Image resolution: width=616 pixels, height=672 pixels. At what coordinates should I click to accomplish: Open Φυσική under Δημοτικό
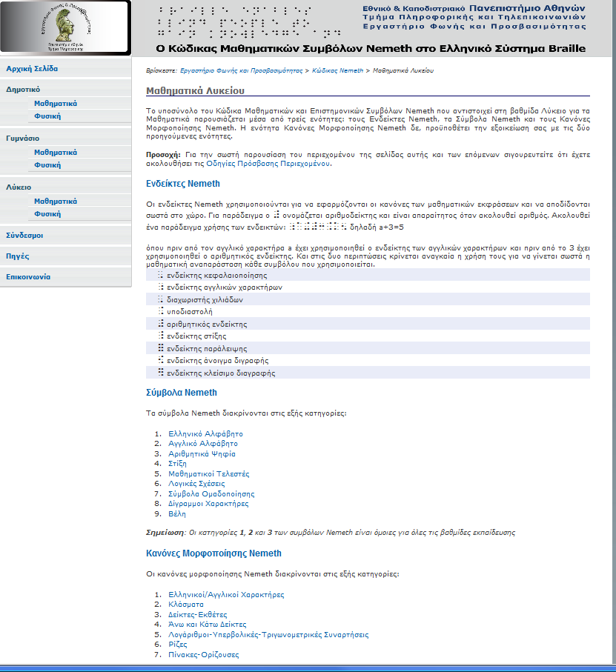[47, 116]
